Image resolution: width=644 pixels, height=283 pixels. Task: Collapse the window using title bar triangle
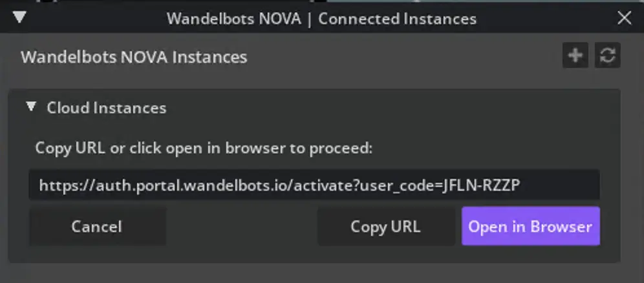[x=19, y=17]
